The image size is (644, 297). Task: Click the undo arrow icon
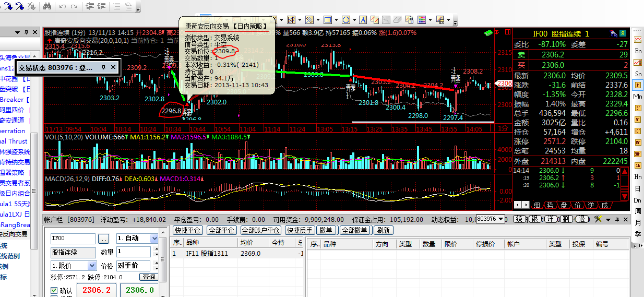pos(62,6)
